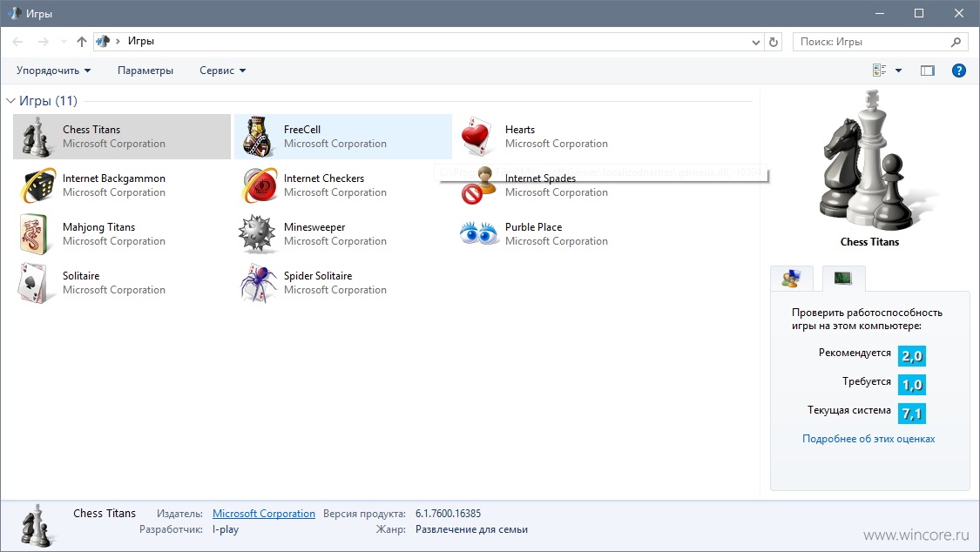This screenshot has height=552, width=980.
Task: Switch to the user ratings tab
Action: 791,279
